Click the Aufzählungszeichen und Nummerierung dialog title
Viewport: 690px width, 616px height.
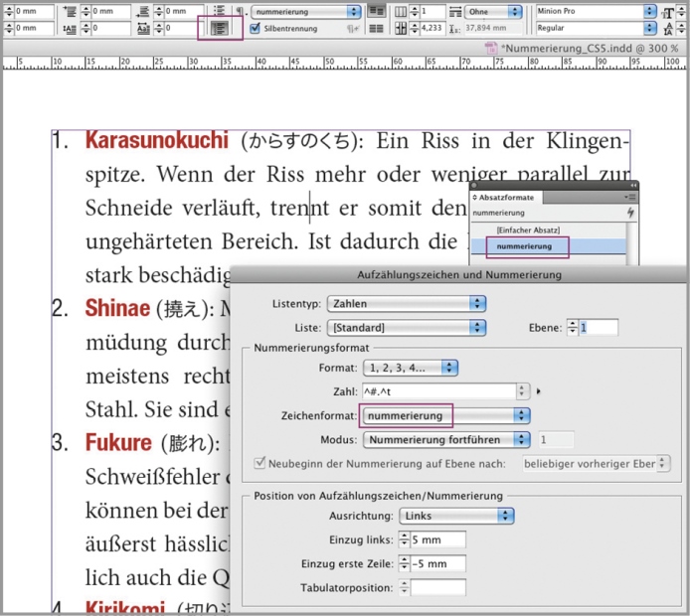pos(459,275)
